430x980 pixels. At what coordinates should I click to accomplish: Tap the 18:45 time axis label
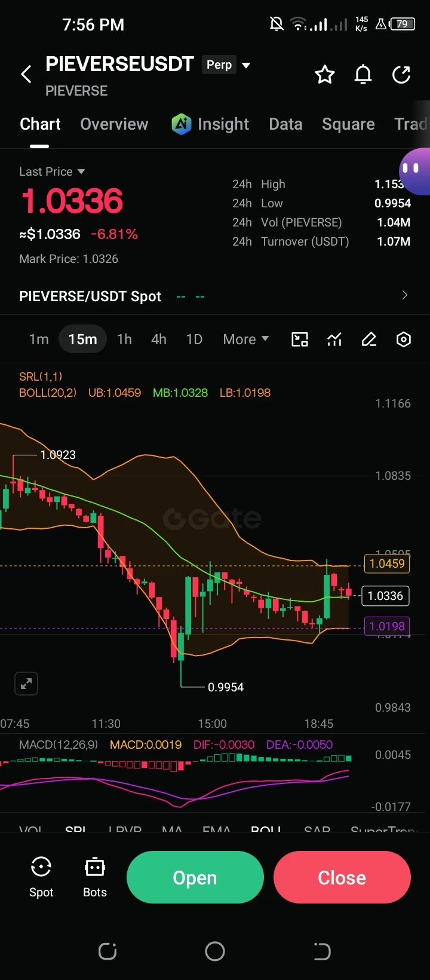click(x=319, y=724)
